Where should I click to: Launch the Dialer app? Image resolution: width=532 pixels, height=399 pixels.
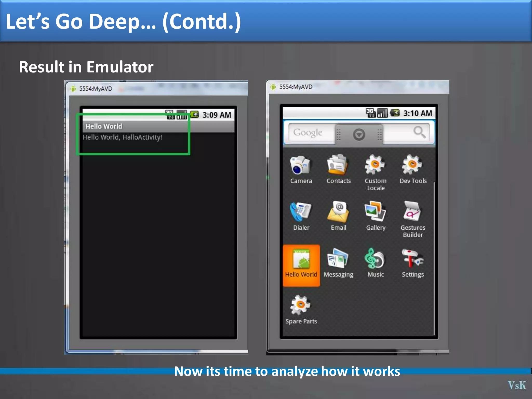point(301,216)
